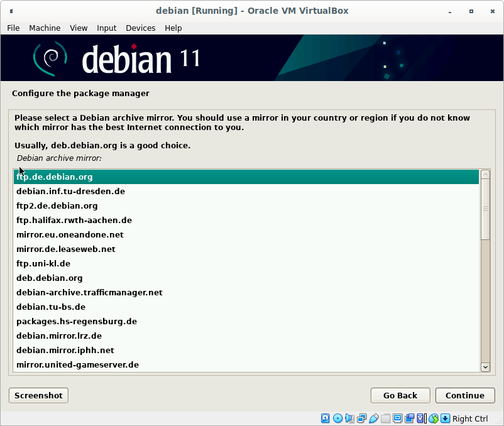Click the mouse integration down-arrow icon
The height and width of the screenshot is (426, 504).
click(x=445, y=418)
